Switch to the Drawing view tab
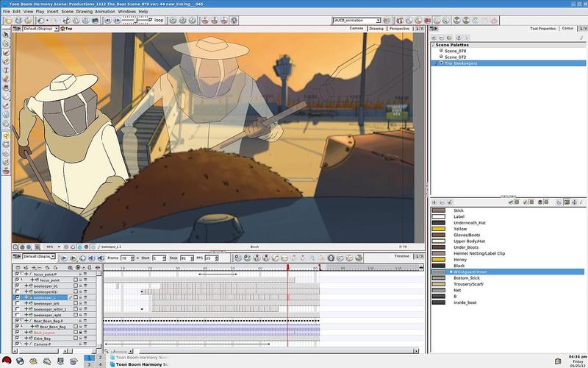 [376, 29]
